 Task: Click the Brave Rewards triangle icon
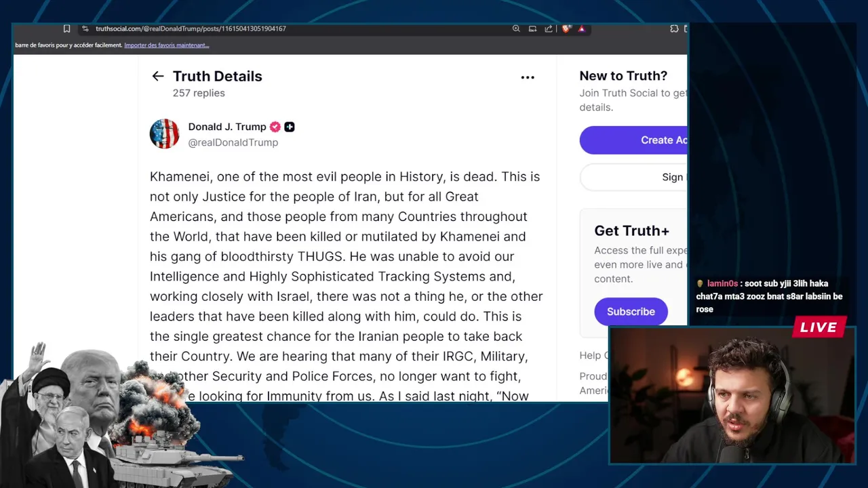click(581, 28)
